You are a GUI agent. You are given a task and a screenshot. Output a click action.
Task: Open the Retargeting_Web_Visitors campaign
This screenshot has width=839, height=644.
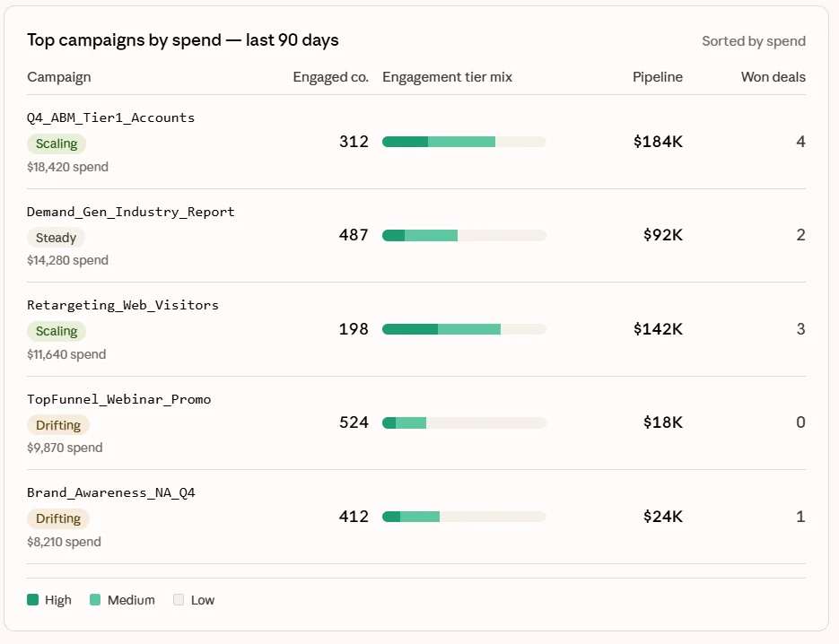tap(123, 306)
